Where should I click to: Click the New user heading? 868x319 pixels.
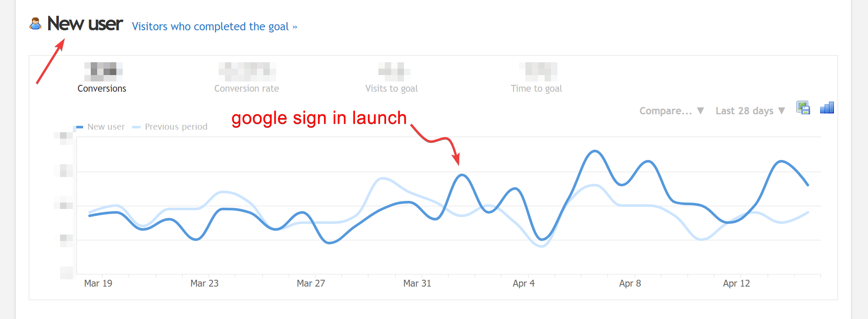84,24
